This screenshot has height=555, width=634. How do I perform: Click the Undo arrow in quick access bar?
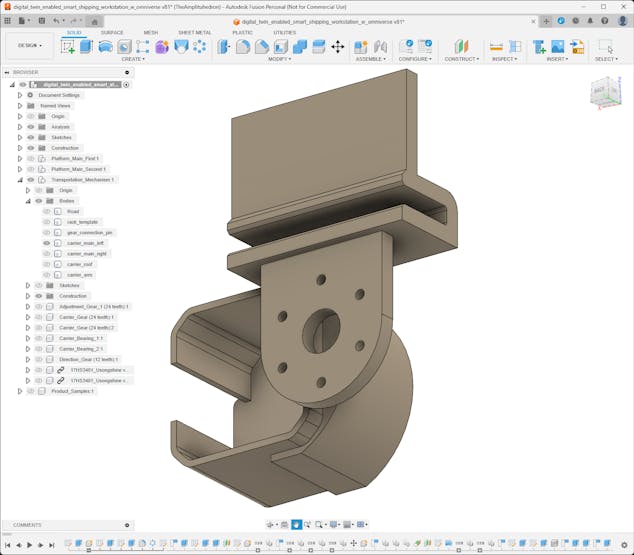pyautogui.click(x=57, y=21)
